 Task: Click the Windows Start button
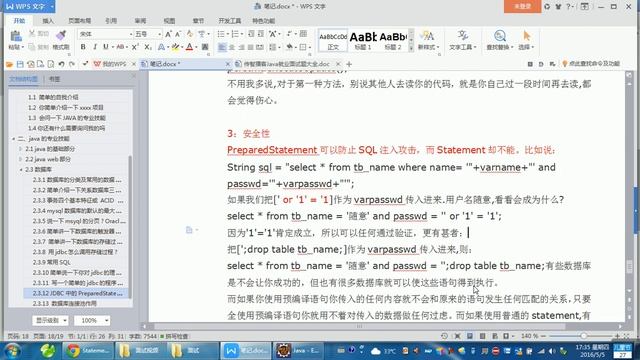tap(12, 351)
